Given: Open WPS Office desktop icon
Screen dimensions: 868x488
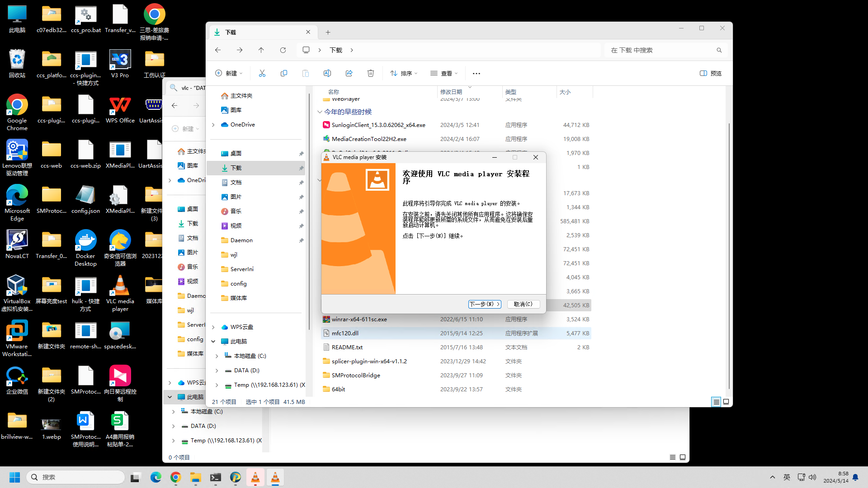Looking at the screenshot, I should coord(120,109).
